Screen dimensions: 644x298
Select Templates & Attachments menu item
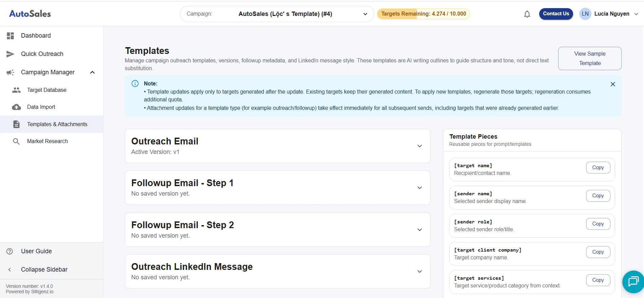(x=52, y=124)
